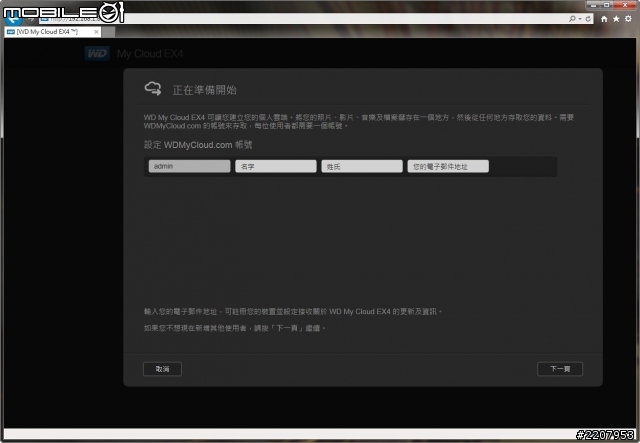Open browser tools gear icon
This screenshot has width=640, height=443.
pos(628,19)
